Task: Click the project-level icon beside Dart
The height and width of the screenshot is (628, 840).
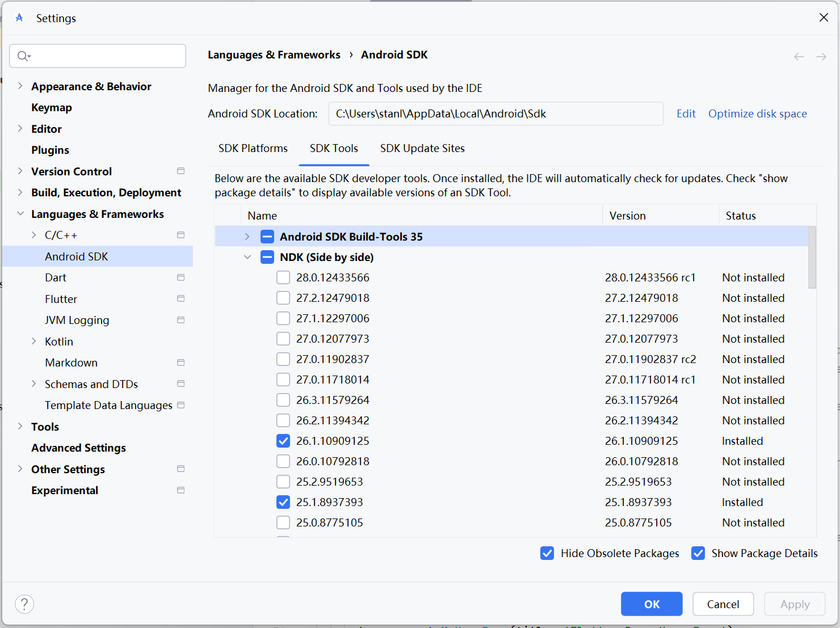Action: pyautogui.click(x=181, y=277)
